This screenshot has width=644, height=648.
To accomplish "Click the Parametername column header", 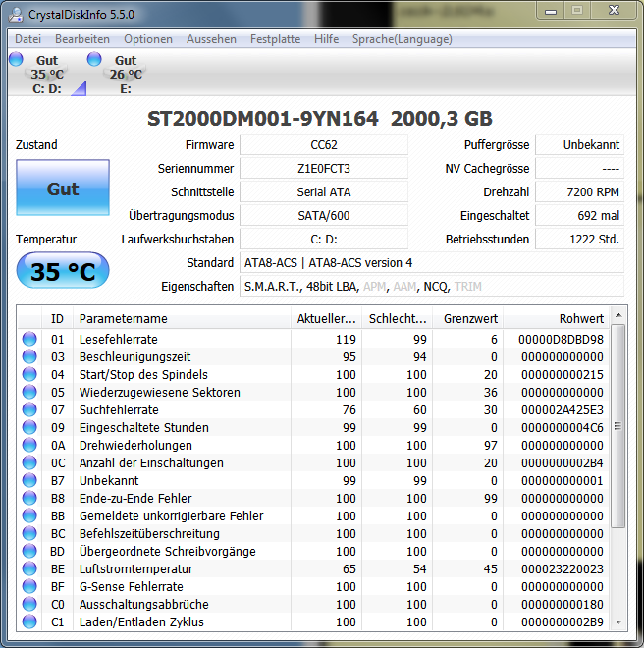I will [182, 318].
